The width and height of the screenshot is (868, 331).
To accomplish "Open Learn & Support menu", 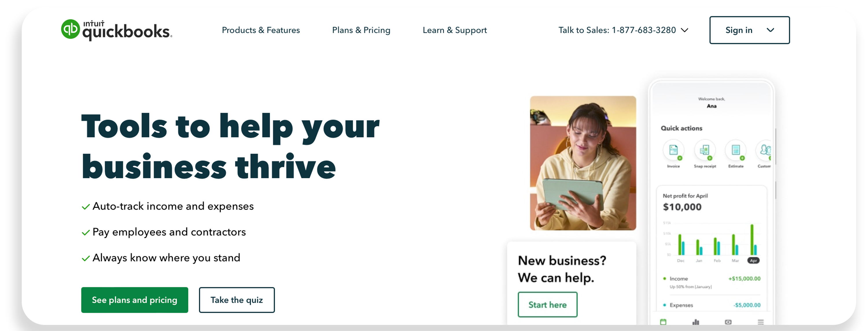I will (x=455, y=30).
